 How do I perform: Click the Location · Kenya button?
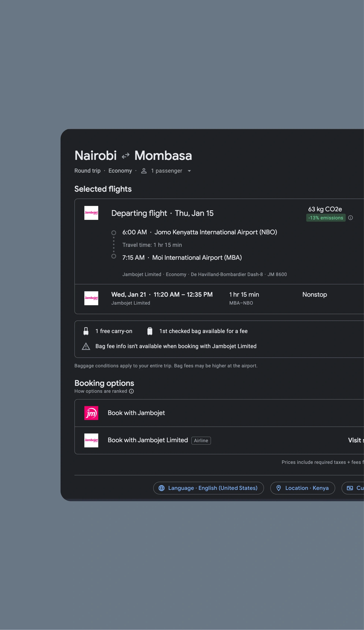pyautogui.click(x=303, y=488)
